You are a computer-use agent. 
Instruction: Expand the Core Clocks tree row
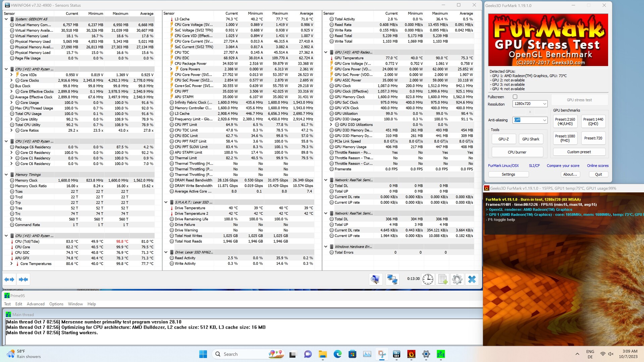(11, 80)
